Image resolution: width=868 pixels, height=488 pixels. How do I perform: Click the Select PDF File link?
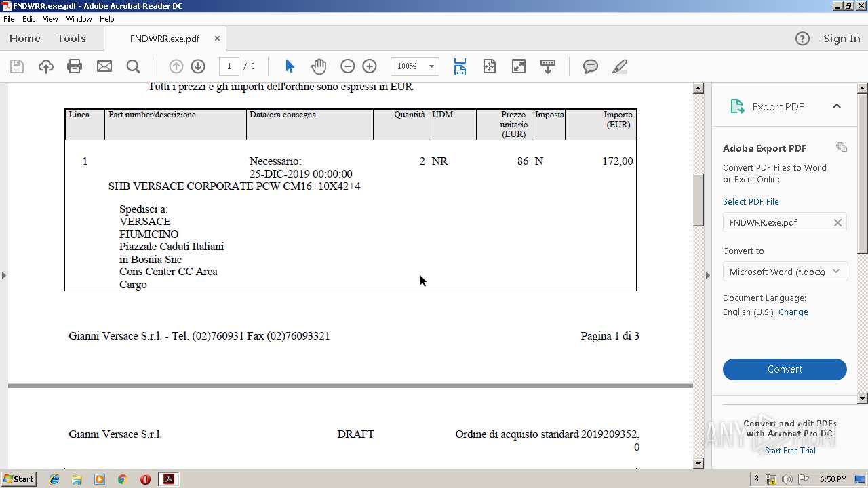[751, 201]
